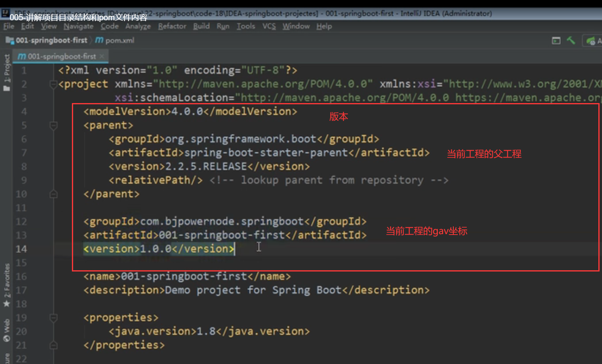The height and width of the screenshot is (364, 602).
Task: Click the opening properties tag on line 19
Action: point(121,318)
